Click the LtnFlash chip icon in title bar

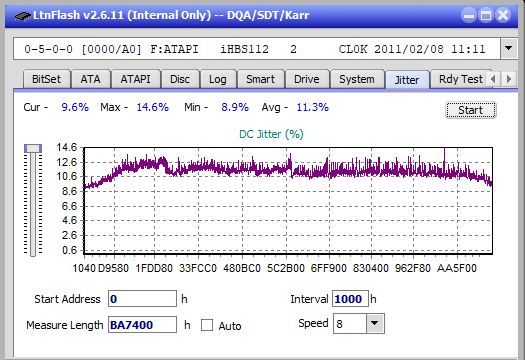click(23, 16)
